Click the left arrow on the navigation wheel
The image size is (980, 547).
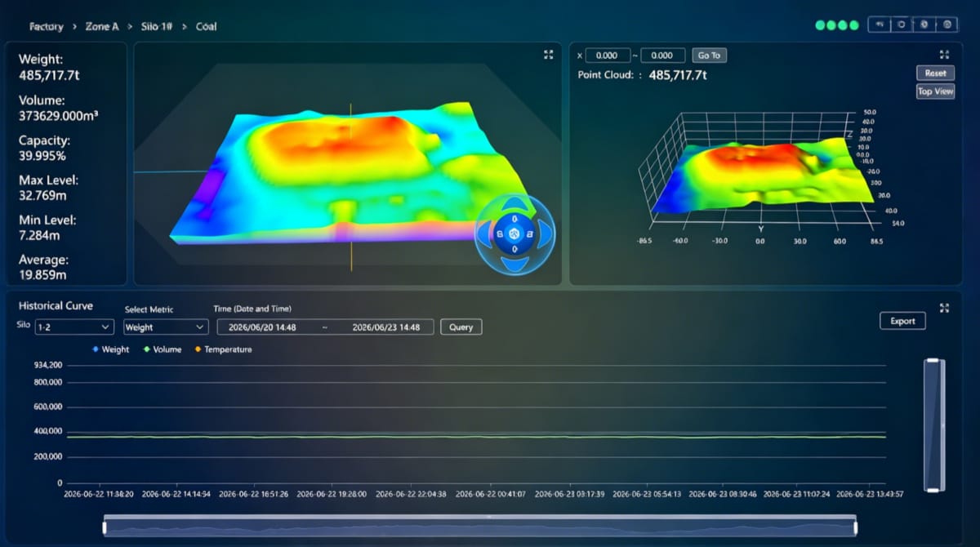click(485, 235)
